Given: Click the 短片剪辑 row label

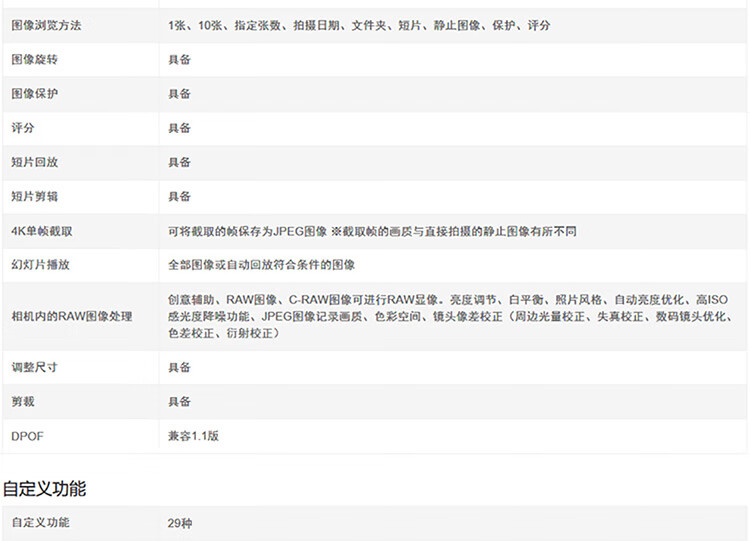Looking at the screenshot, I should click(x=34, y=196).
